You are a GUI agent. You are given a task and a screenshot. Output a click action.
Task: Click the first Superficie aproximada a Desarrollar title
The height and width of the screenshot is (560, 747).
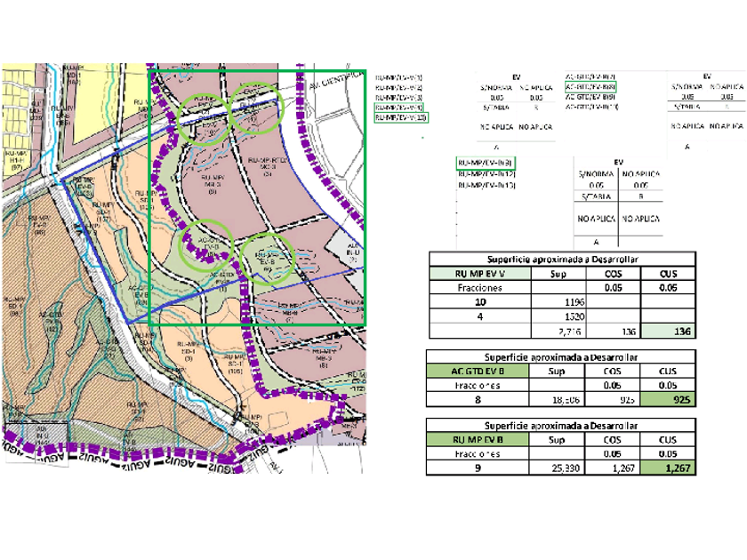pyautogui.click(x=562, y=259)
